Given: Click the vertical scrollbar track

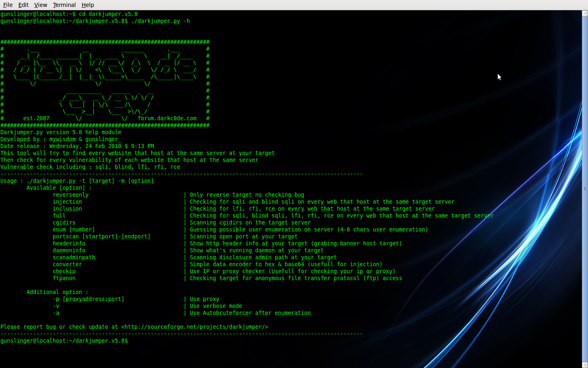Looking at the screenshot, I should (585, 189).
